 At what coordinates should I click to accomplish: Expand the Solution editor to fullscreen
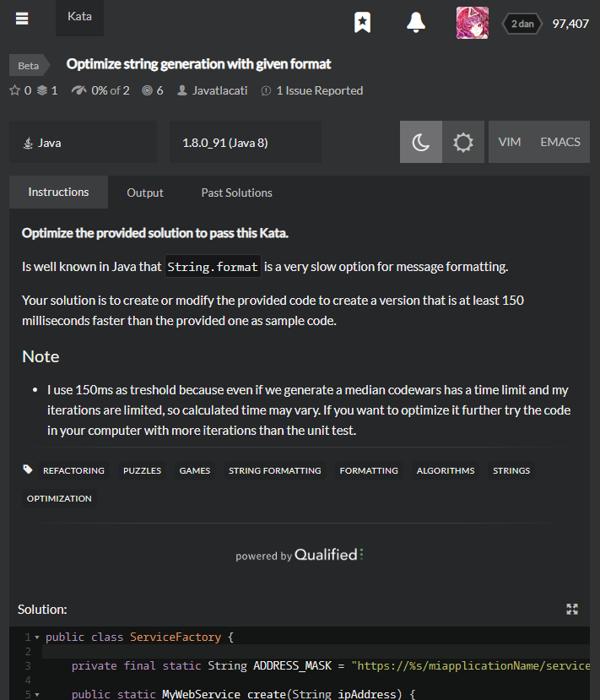click(572, 609)
